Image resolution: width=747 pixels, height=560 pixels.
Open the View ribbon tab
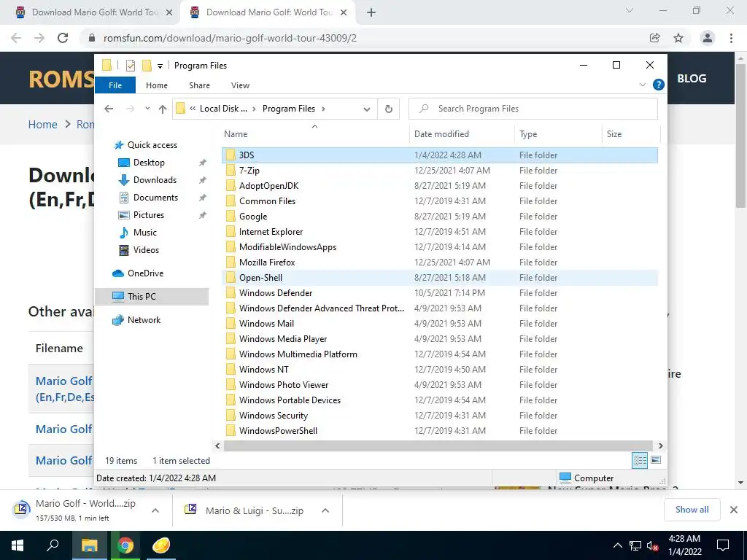[x=240, y=85]
